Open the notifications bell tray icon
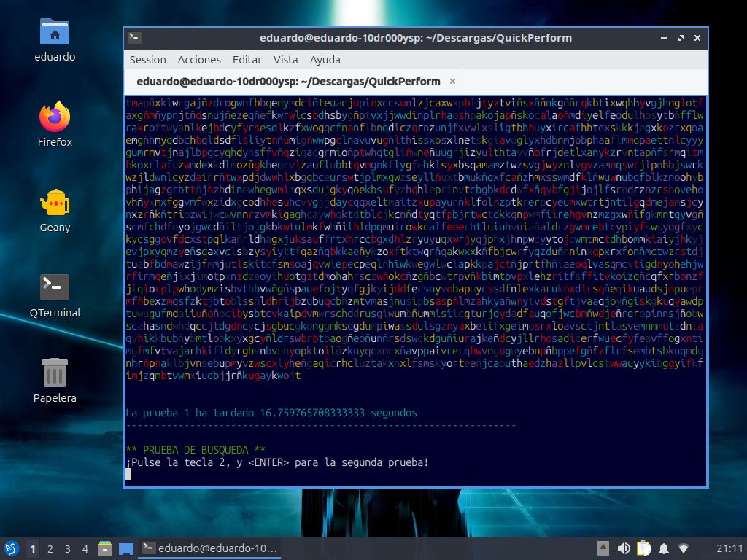 point(664,548)
